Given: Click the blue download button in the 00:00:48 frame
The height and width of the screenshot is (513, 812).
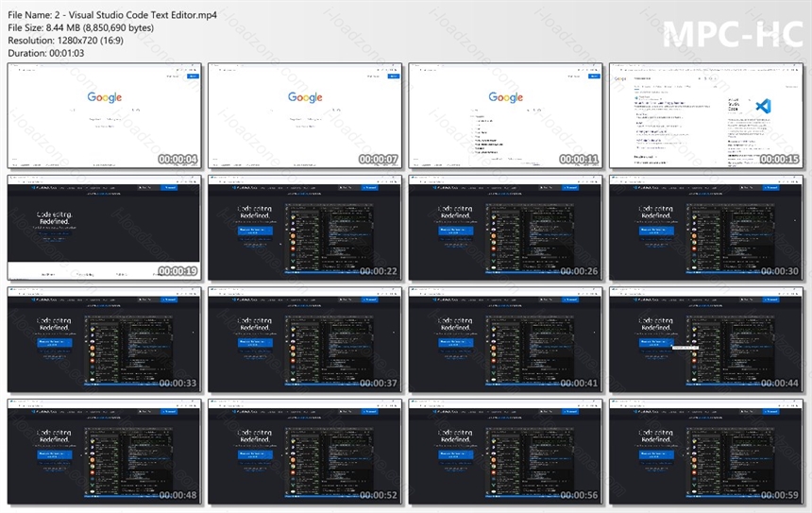Looking at the screenshot, I should coord(55,454).
